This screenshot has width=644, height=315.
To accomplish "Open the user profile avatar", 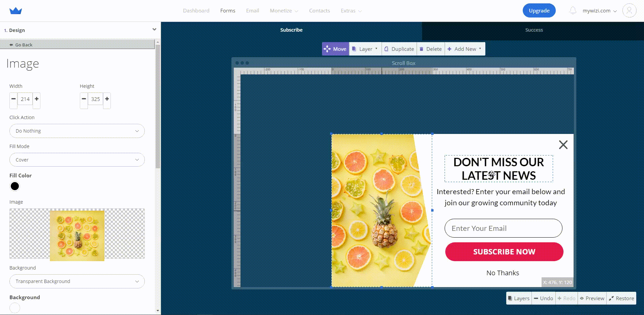I will (x=629, y=11).
